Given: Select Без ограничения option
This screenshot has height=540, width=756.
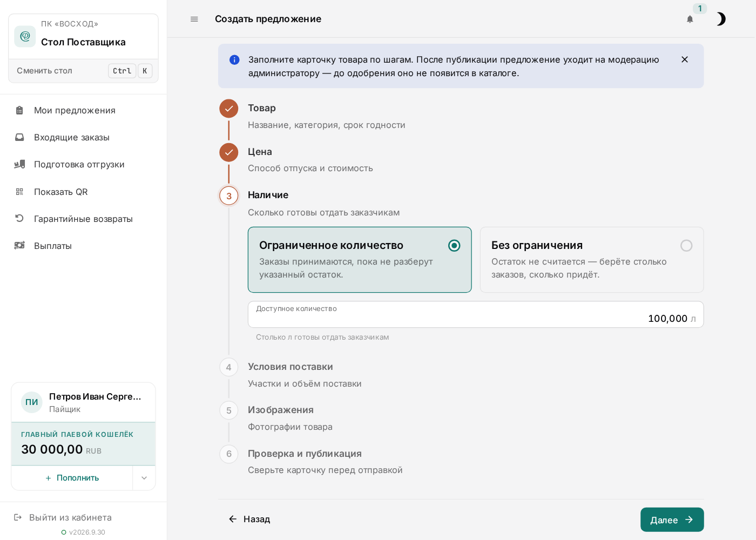Looking at the screenshot, I should coord(592,260).
